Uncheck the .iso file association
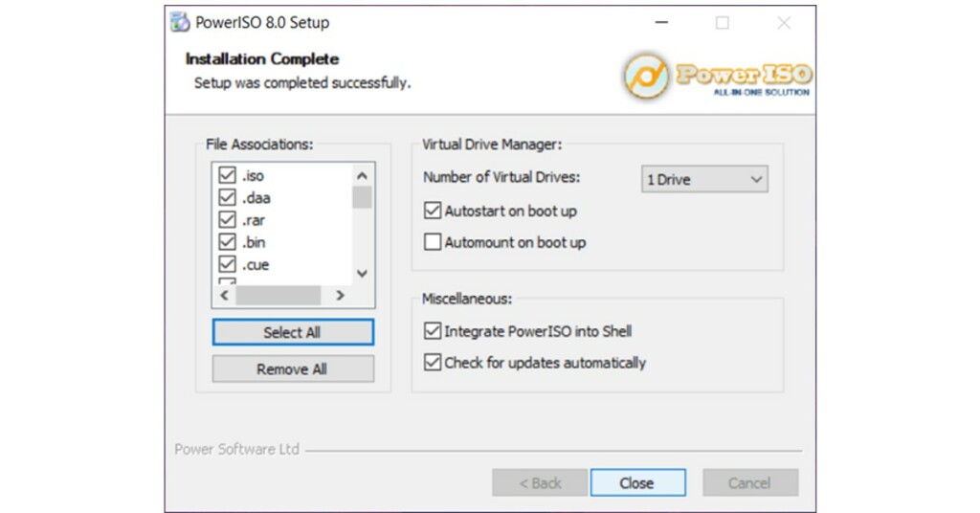The width and height of the screenshot is (980, 513). (x=228, y=176)
